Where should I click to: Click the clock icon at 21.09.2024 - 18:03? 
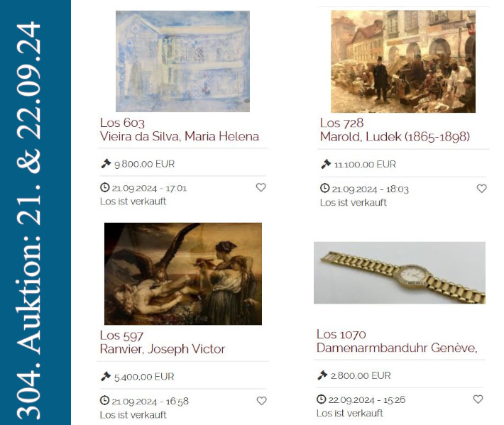[324, 188]
